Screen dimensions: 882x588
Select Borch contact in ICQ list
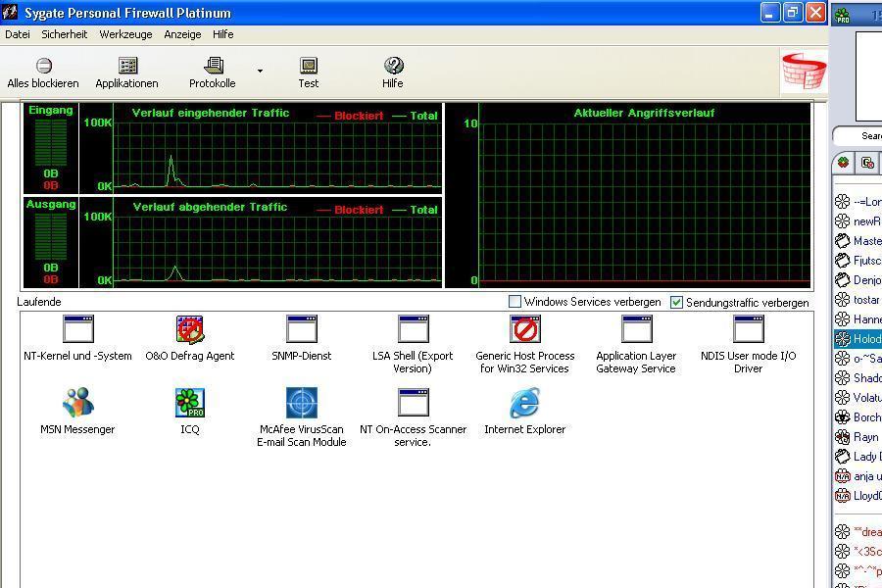(857, 417)
